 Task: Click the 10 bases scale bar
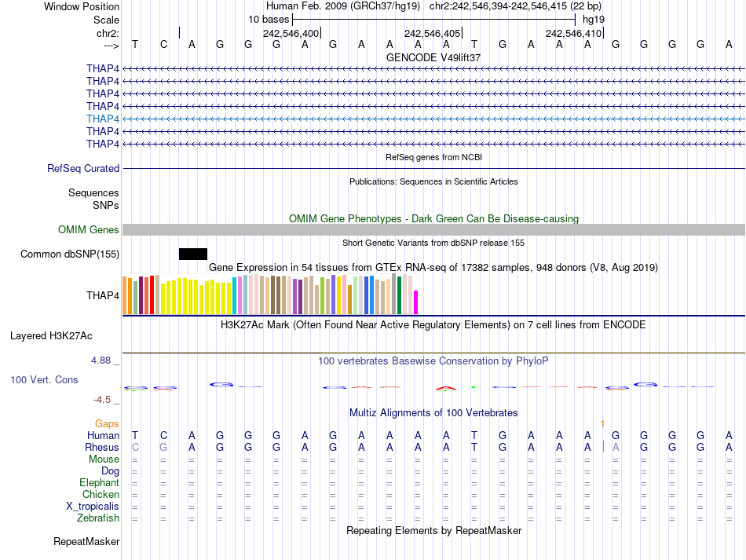tap(434, 20)
